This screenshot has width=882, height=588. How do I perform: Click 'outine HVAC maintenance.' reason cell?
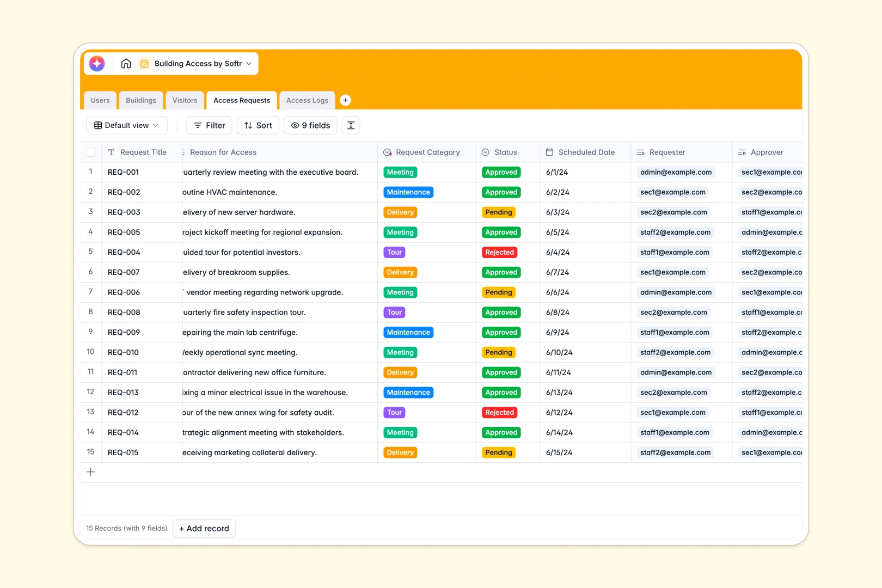point(280,192)
